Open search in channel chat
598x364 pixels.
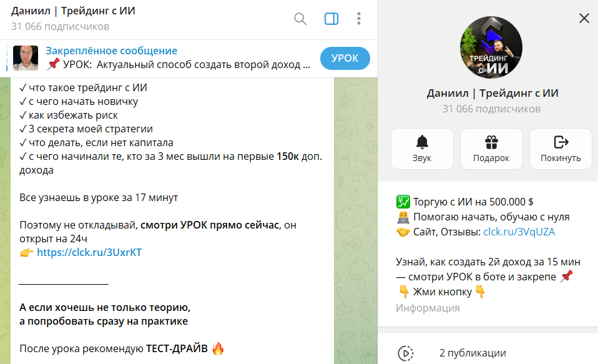(x=300, y=19)
